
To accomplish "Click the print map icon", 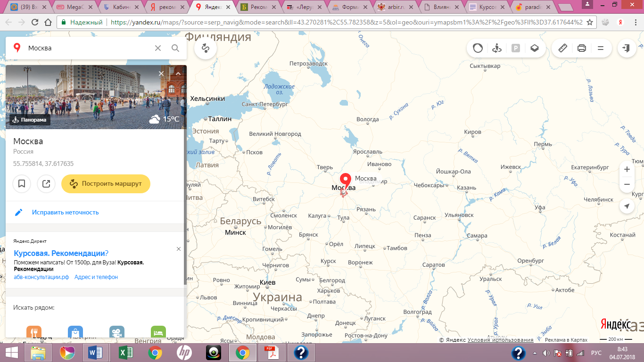I will coord(581,48).
